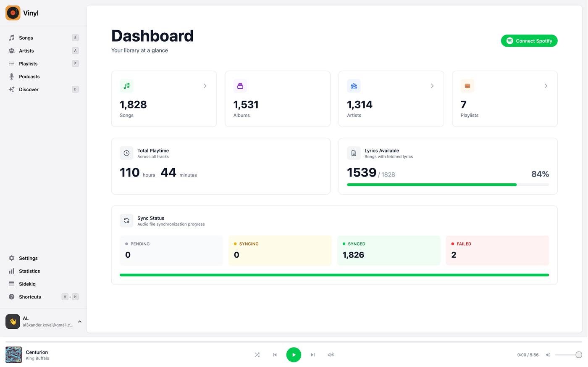Open the Playlists card chevron
The width and height of the screenshot is (588, 367).
click(x=546, y=86)
